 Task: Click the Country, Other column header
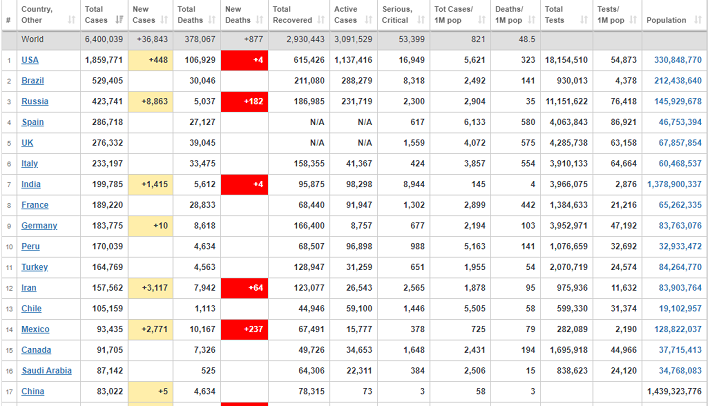point(48,15)
